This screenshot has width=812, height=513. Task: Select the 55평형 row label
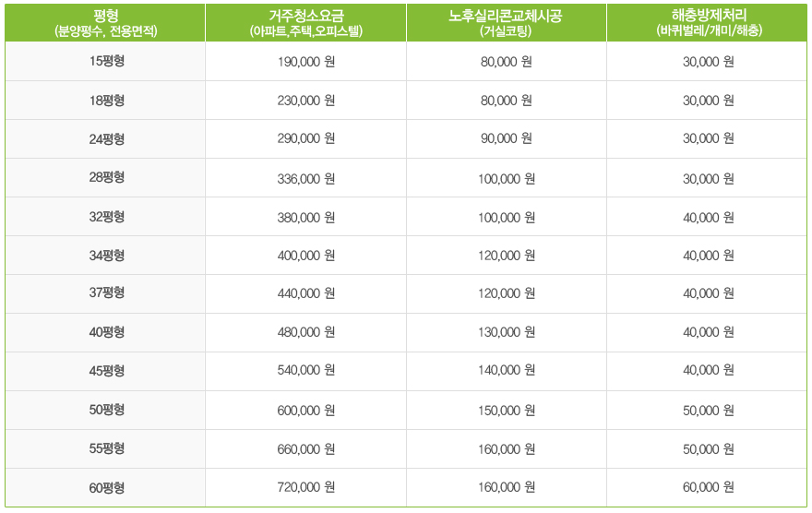click(107, 448)
